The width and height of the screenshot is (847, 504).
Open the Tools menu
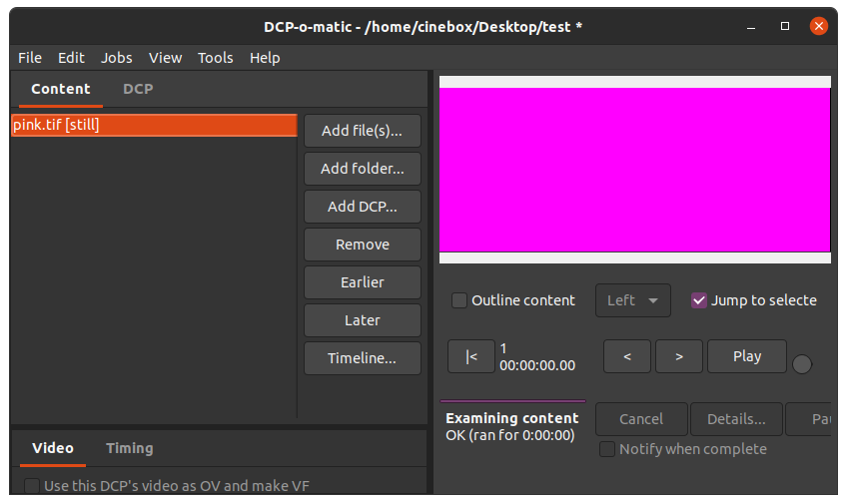[216, 58]
